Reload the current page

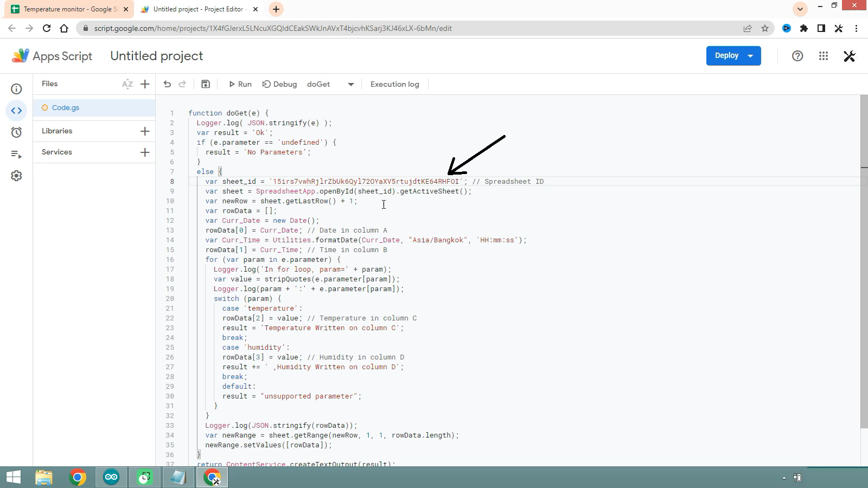(x=47, y=28)
